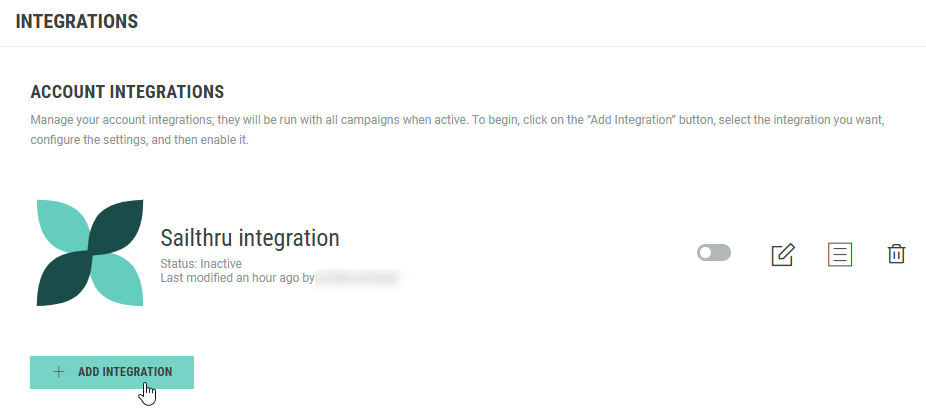Click the dark green upper-right logo petal
926x416 pixels.
point(118,223)
